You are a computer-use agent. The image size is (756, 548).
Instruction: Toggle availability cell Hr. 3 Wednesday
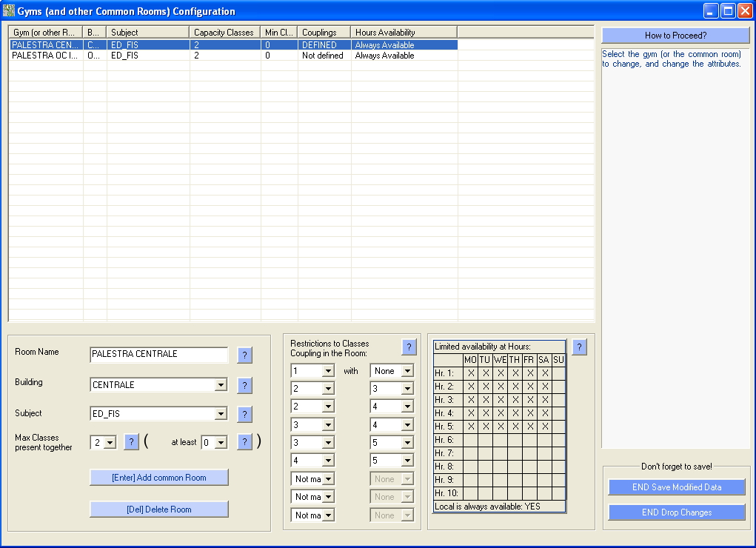(x=501, y=400)
